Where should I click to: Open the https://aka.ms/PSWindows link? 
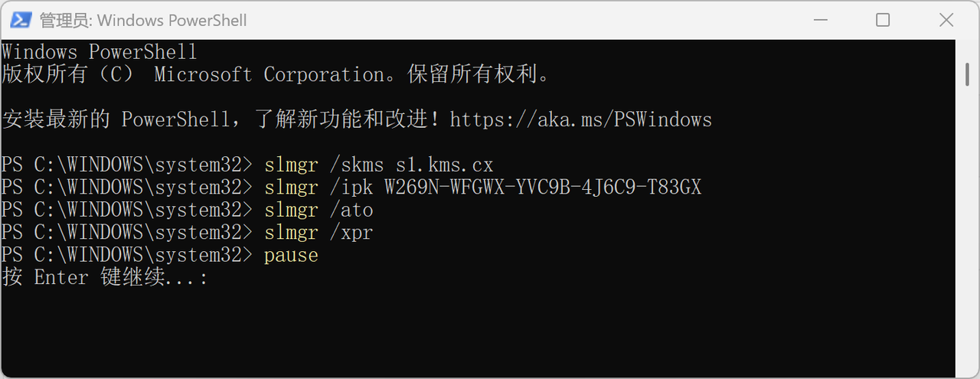pyautogui.click(x=580, y=120)
